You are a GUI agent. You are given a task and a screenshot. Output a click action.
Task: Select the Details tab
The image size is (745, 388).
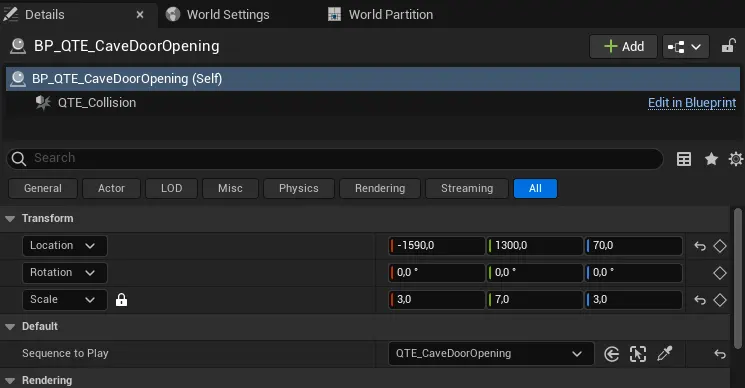point(45,15)
